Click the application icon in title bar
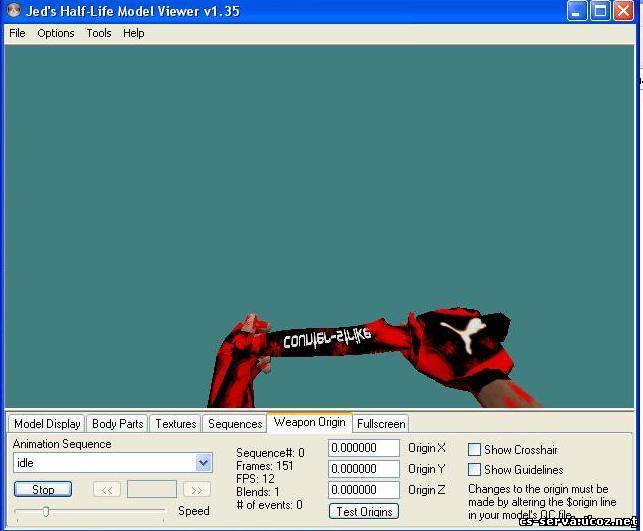The width and height of the screenshot is (643, 531). click(13, 10)
